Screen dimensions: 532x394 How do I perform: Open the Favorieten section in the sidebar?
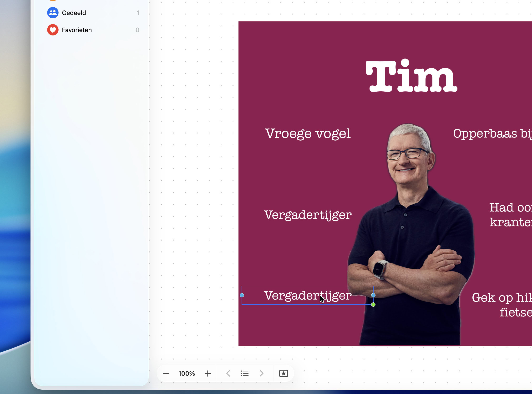click(77, 30)
